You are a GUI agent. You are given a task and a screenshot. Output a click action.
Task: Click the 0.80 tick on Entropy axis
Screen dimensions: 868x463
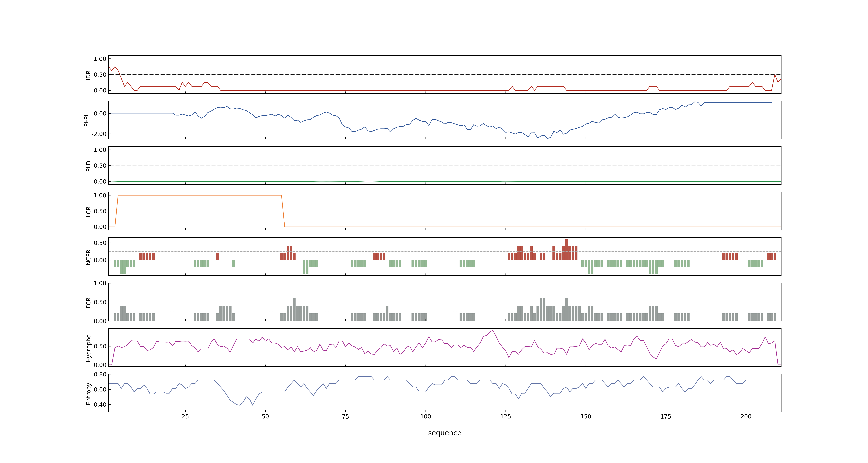pyautogui.click(x=100, y=374)
